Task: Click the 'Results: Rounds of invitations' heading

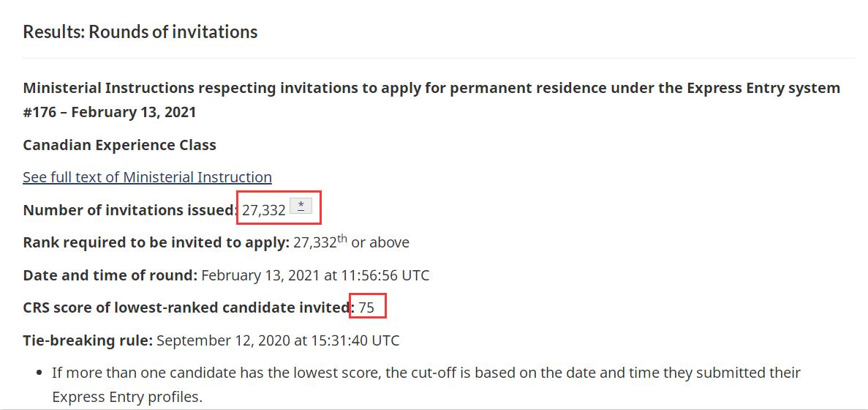Action: pyautogui.click(x=140, y=32)
